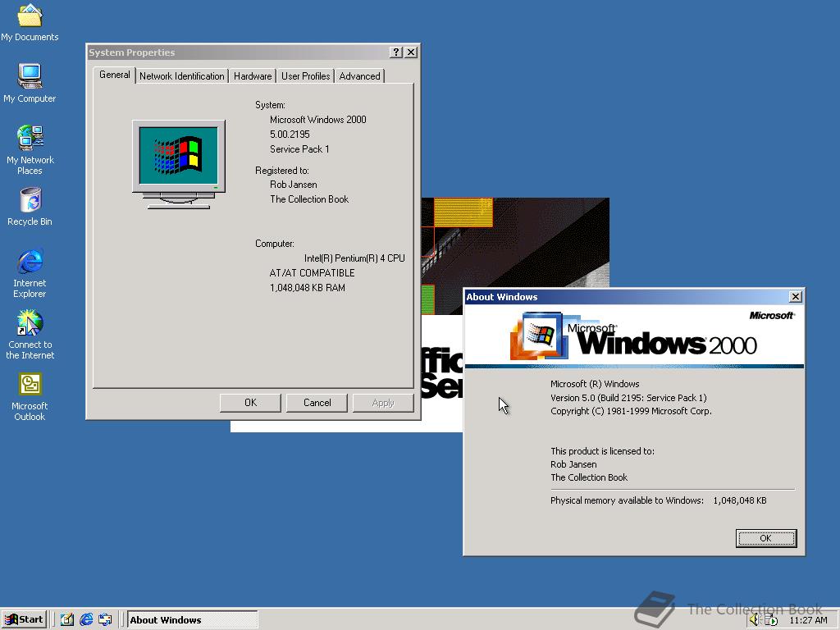Click 'Physical memory available to Windows' line

point(659,500)
